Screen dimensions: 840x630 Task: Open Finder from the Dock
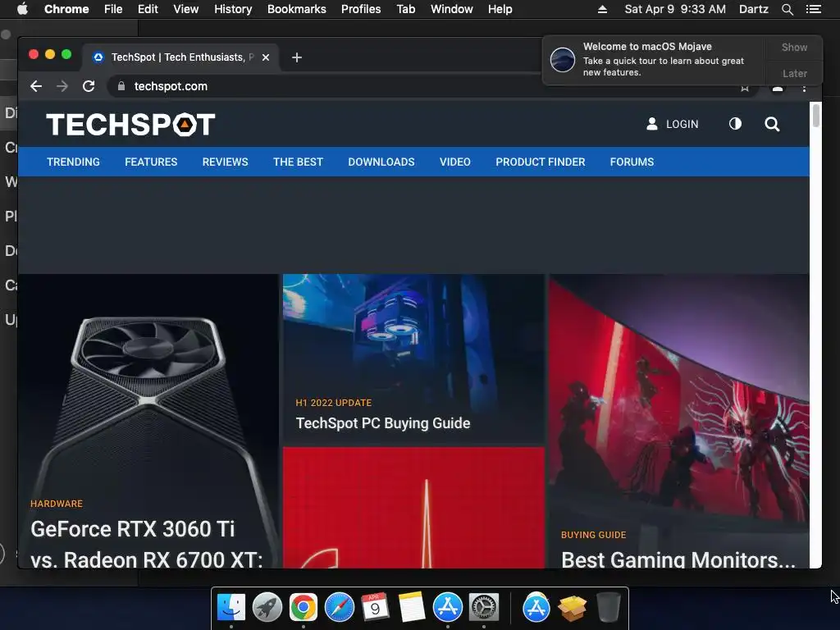(231, 607)
